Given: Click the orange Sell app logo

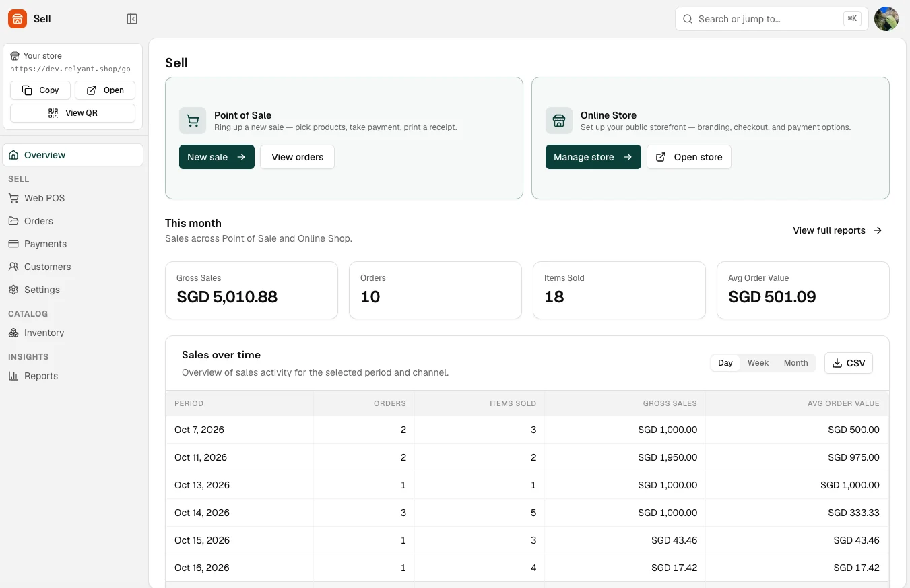Looking at the screenshot, I should 18,19.
